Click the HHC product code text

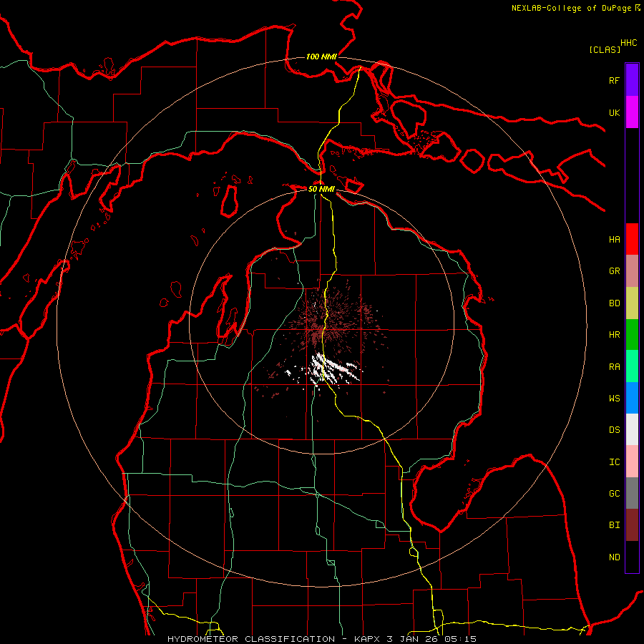629,43
